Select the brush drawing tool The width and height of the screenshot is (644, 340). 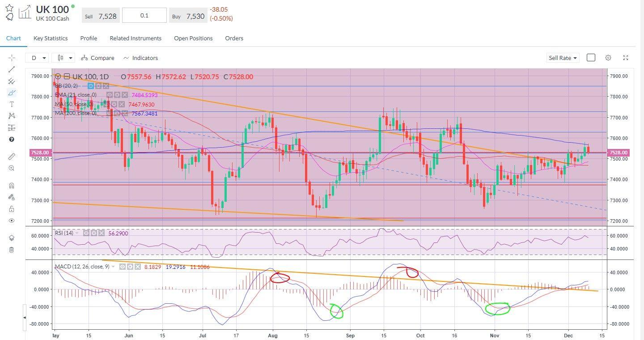point(12,93)
